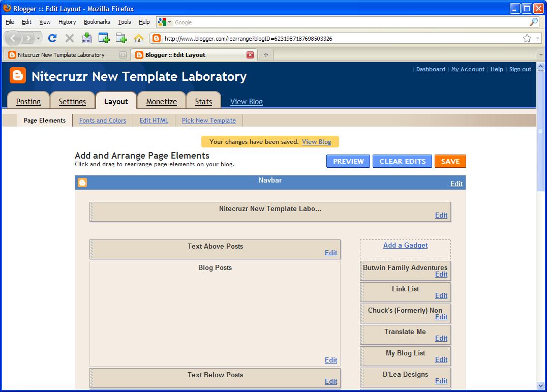Click the search magnifier icon
547x392 pixels.
(534, 22)
